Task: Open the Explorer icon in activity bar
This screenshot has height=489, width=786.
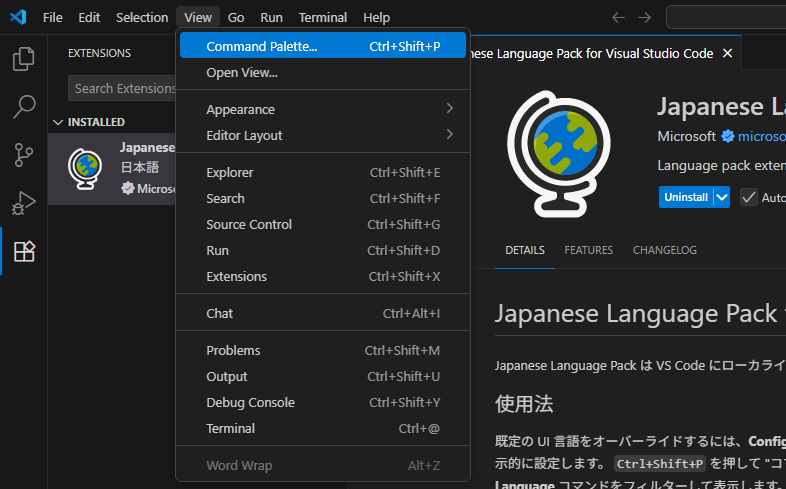Action: click(24, 60)
